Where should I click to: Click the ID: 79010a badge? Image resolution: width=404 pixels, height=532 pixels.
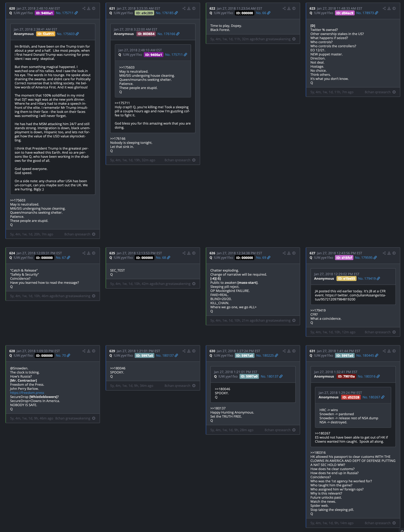click(x=346, y=376)
